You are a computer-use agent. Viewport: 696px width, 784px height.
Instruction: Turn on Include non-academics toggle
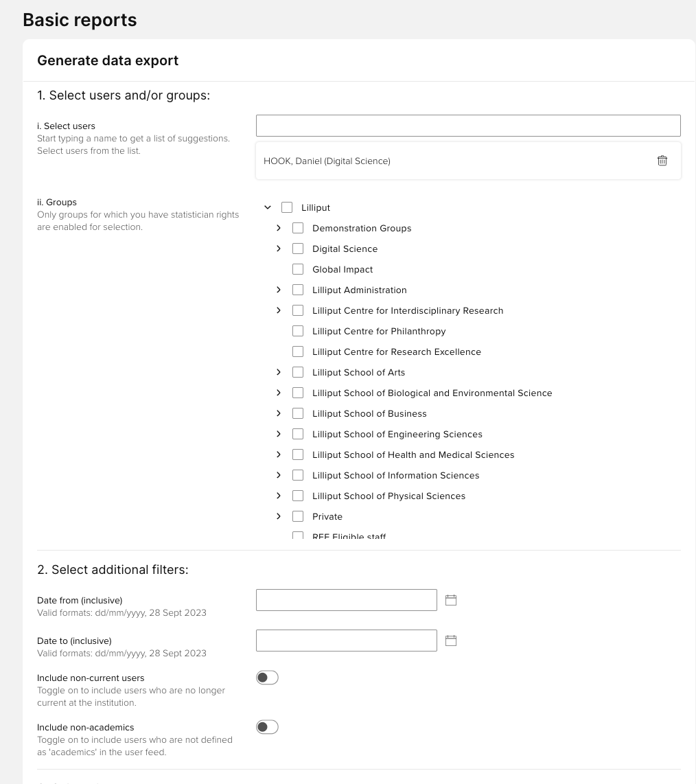(x=267, y=727)
